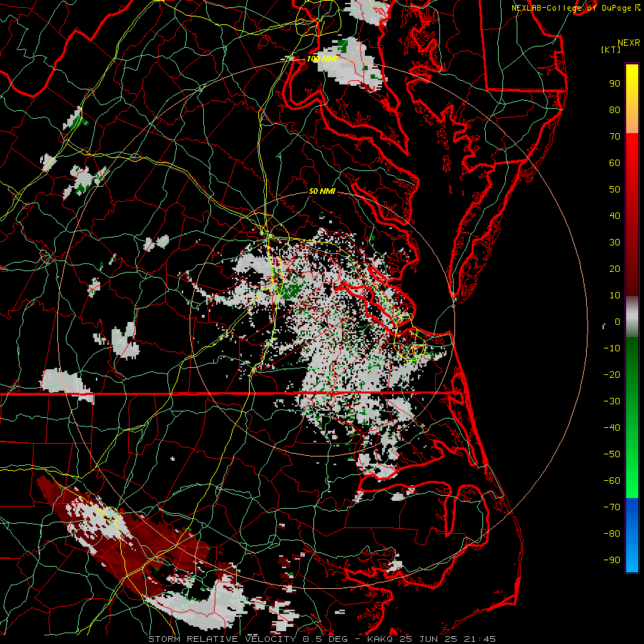This screenshot has height=644, width=644.
Task: Click the -90 value on the velocity scale
Action: click(x=612, y=560)
